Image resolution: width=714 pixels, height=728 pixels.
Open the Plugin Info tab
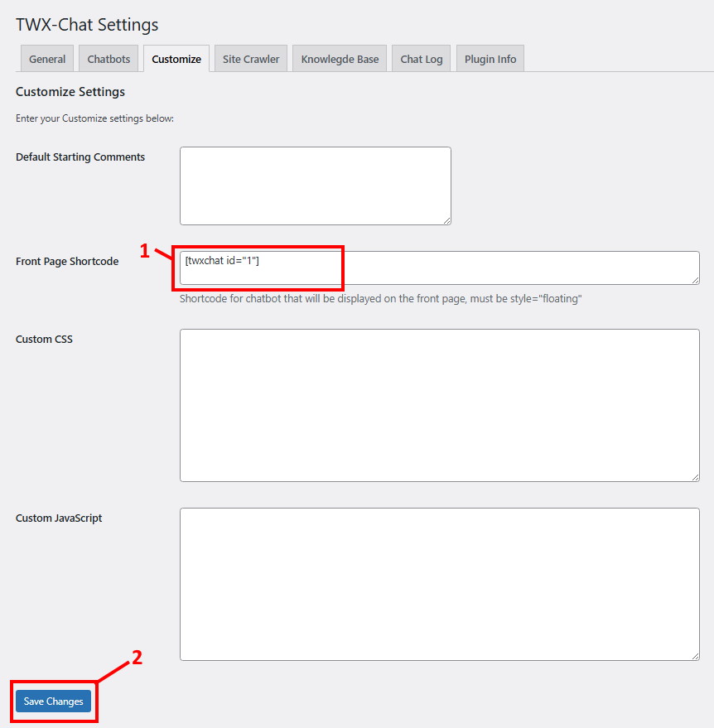(x=490, y=59)
